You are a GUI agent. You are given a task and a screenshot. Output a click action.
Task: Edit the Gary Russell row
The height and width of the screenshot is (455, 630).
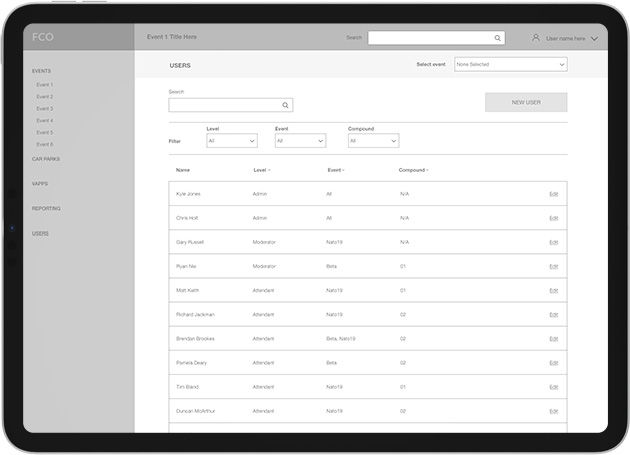click(x=554, y=242)
